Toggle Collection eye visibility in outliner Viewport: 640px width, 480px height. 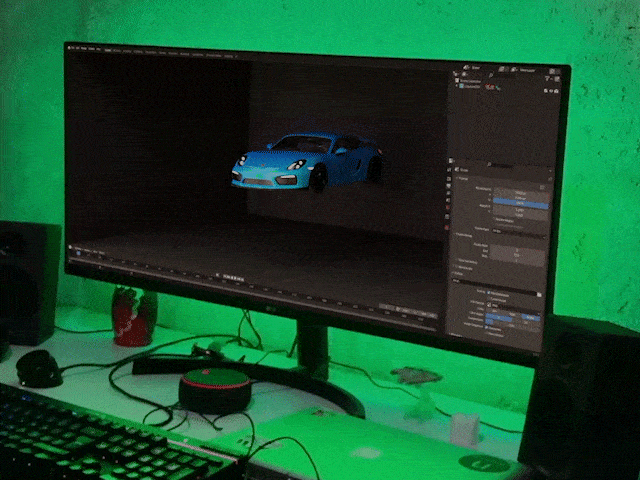coord(551,91)
